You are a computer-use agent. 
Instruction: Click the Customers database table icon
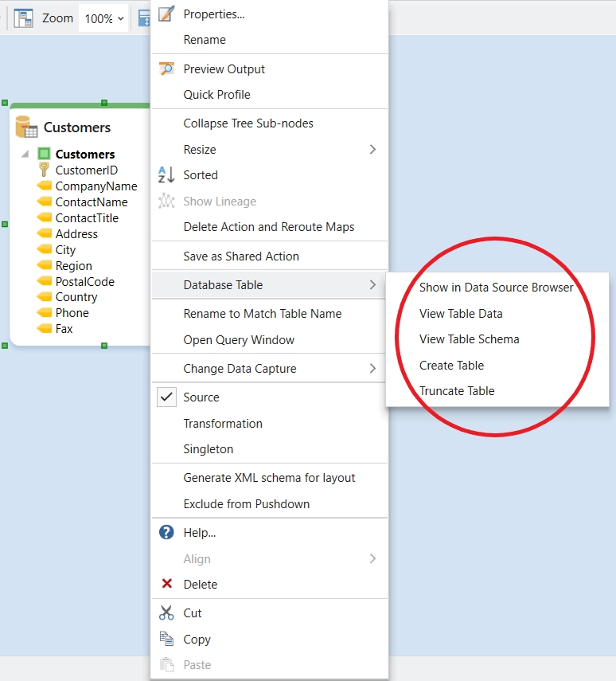27,127
